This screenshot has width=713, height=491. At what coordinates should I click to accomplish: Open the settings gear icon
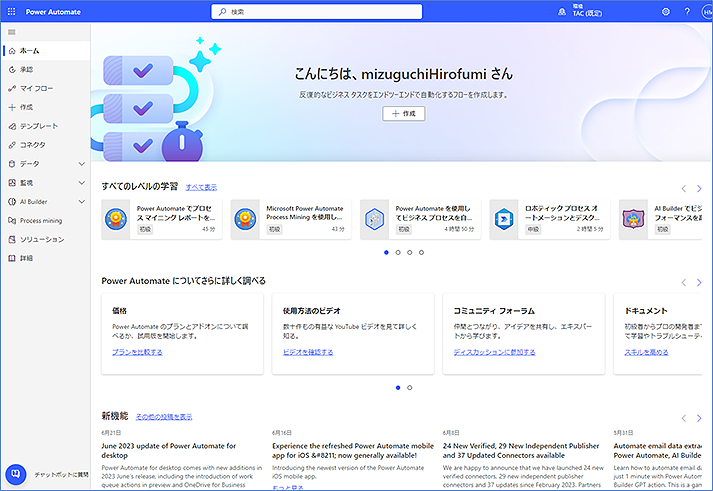click(666, 12)
